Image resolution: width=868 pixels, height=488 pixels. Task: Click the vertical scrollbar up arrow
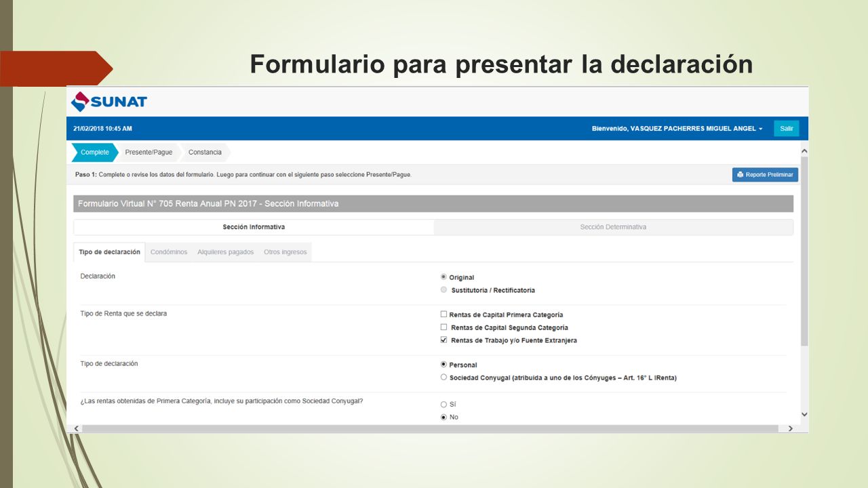tap(804, 150)
